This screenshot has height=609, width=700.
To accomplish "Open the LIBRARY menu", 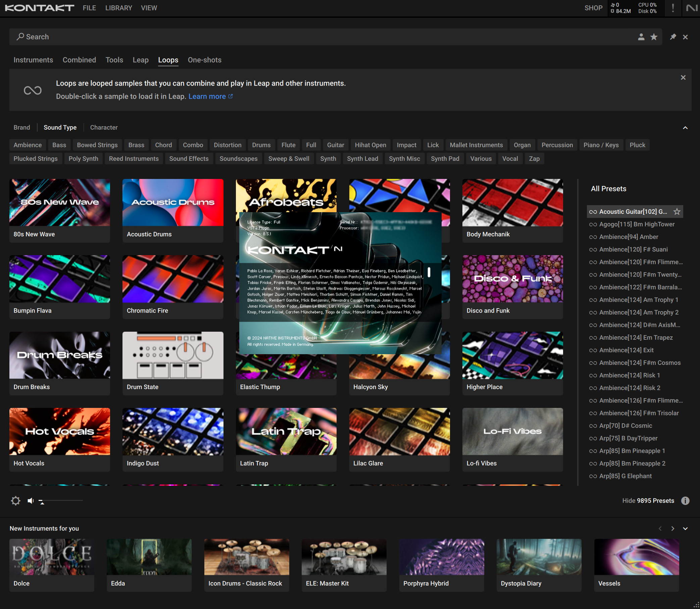I will click(118, 8).
